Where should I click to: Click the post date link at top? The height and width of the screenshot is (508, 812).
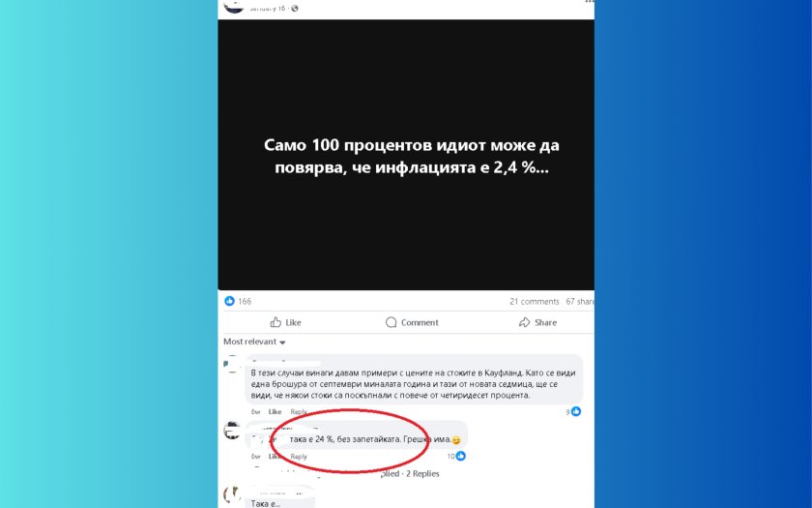coord(268,9)
